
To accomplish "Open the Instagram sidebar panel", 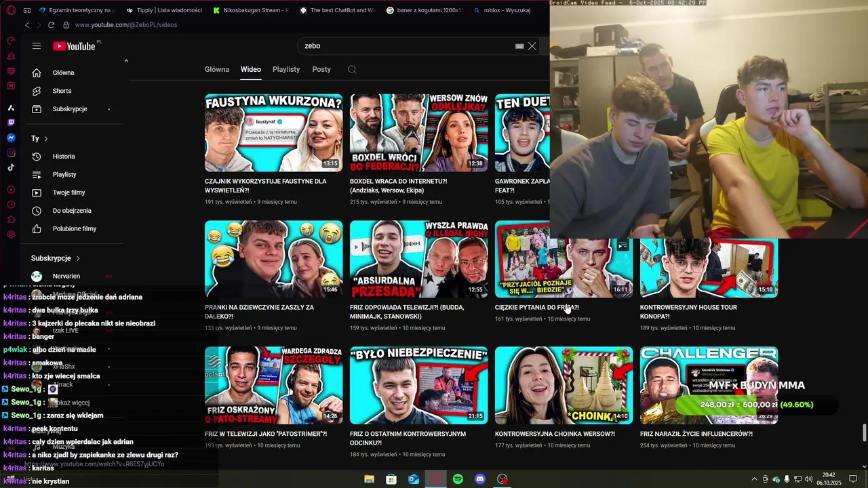I will pos(11,152).
